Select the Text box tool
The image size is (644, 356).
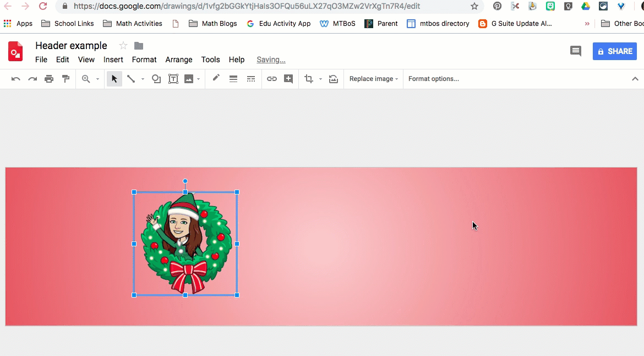[173, 79]
